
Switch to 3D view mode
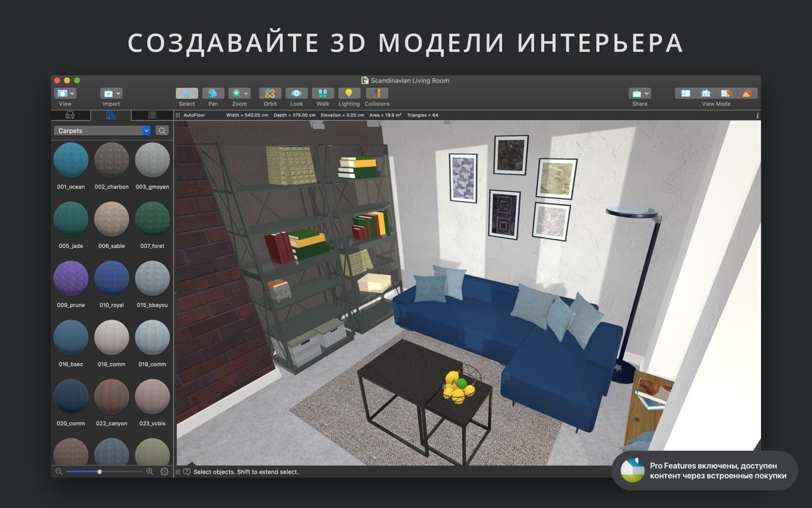[x=747, y=94]
